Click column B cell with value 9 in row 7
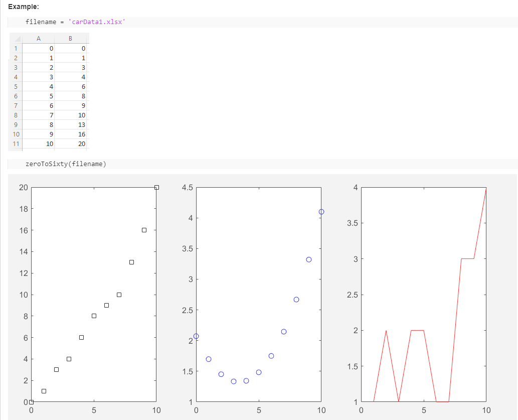 71,105
